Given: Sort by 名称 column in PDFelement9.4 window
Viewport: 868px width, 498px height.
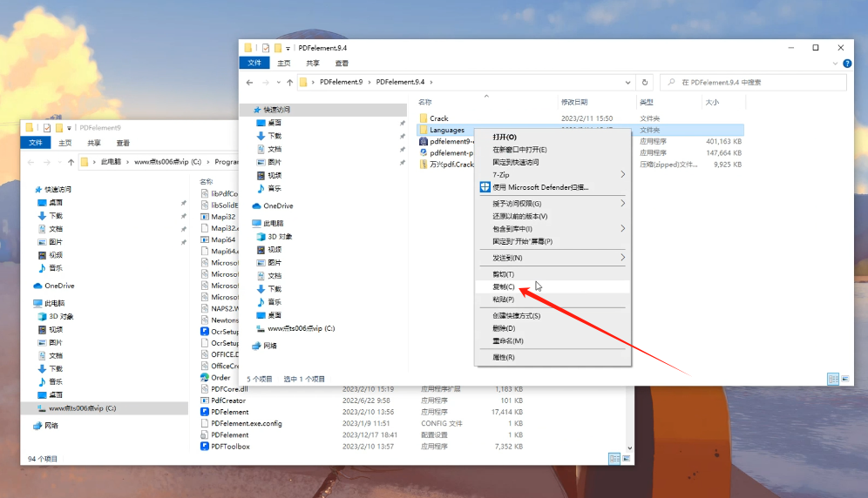Looking at the screenshot, I should tap(425, 103).
